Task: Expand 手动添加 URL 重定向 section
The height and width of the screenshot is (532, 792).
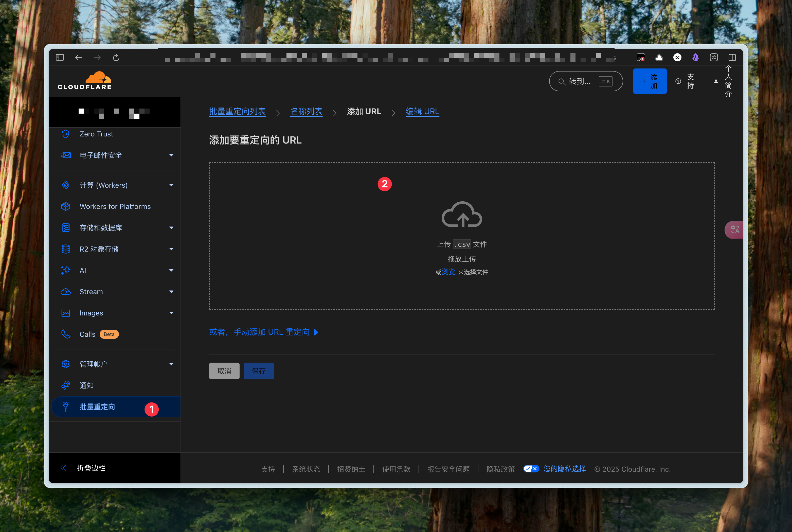Action: pos(264,332)
